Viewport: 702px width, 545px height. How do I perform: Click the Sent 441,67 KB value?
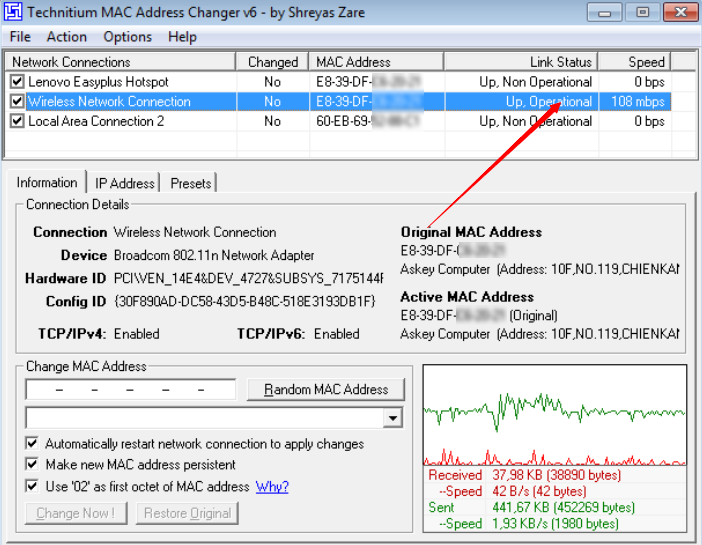(564, 507)
